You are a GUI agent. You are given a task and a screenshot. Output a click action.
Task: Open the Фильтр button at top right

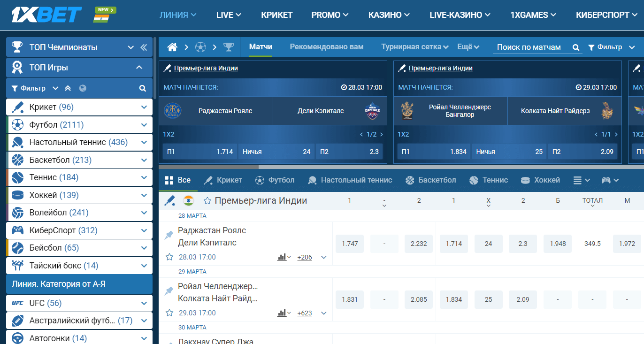point(611,47)
